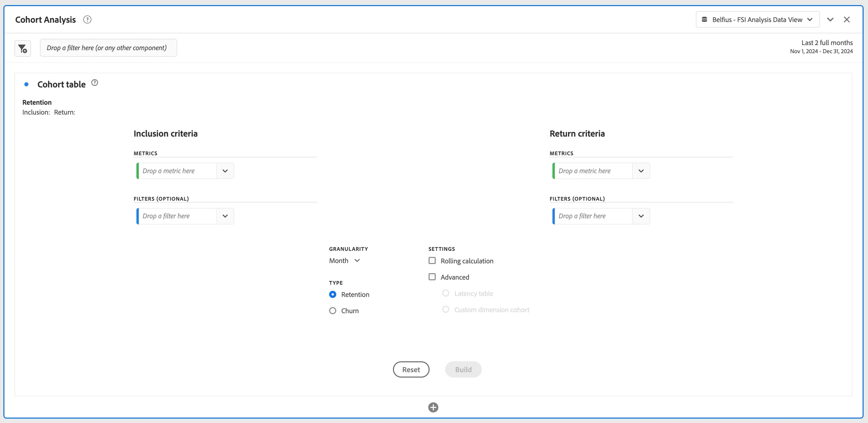The height and width of the screenshot is (423, 868).
Task: Click Inclusion criteria Drop a metric field
Action: coord(177,171)
